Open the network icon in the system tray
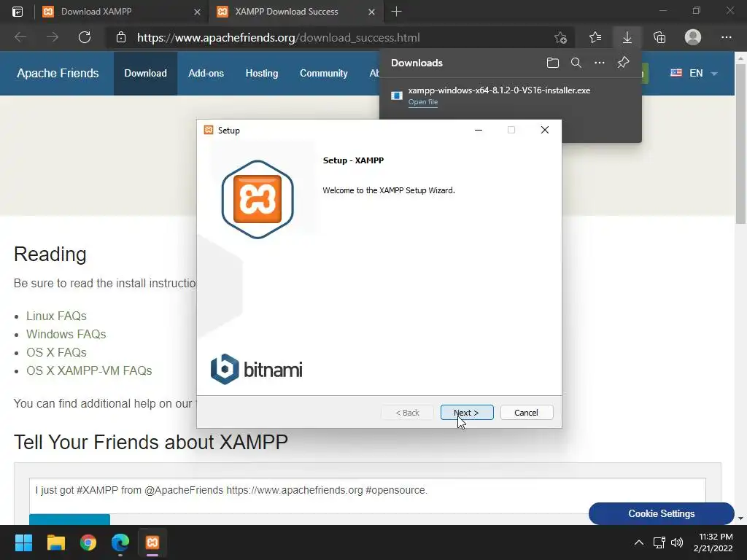The width and height of the screenshot is (747, 560). click(659, 542)
